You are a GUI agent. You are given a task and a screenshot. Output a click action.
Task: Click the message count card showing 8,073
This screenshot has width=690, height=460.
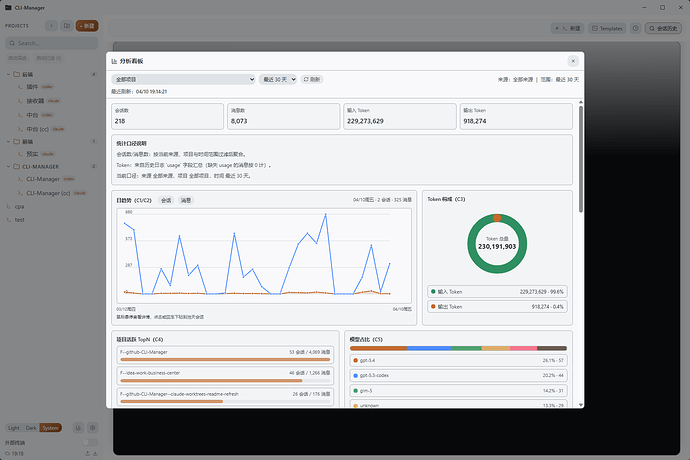click(283, 116)
